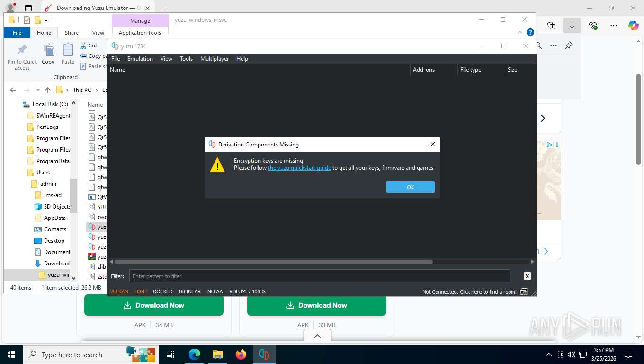Image resolution: width=644 pixels, height=364 pixels.
Task: Click the VOLUME: 100% status button
Action: [x=247, y=291]
